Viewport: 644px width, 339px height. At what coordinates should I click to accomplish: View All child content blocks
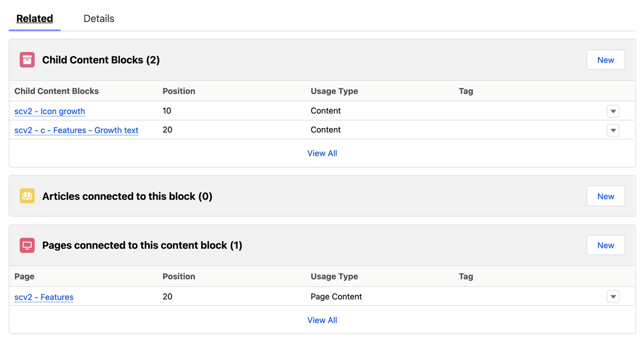(x=322, y=153)
